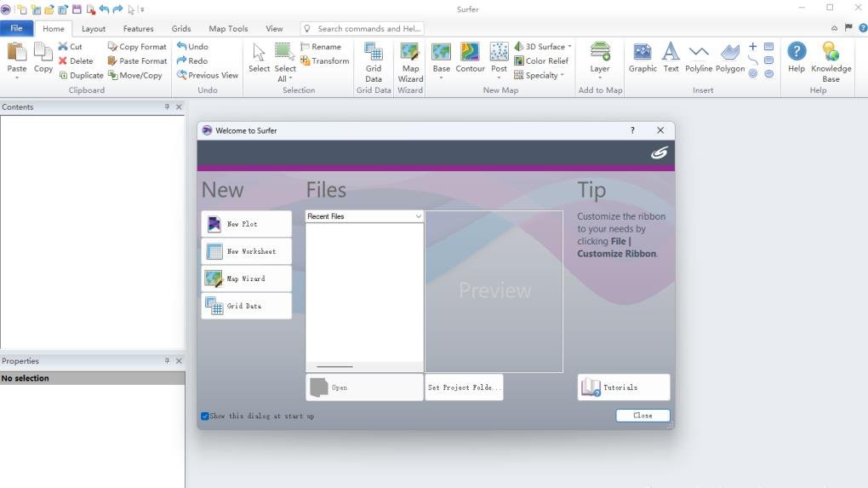Viewport: 868px width, 488px height.
Task: Open quick access toolbar customize arrow
Action: (x=142, y=9)
